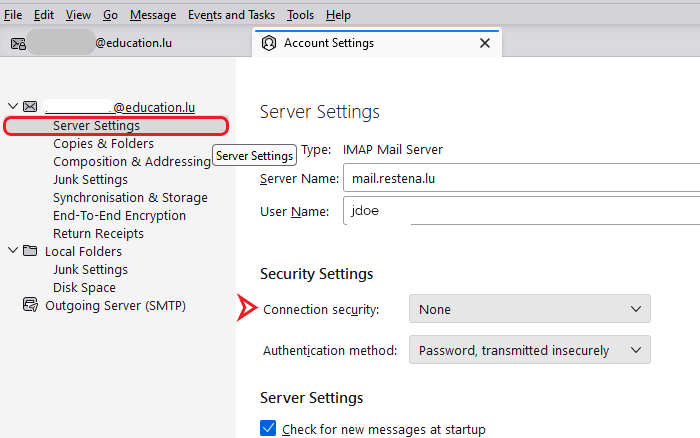Click the Outgoing Server (SMTP) icon
700x438 pixels.
pyautogui.click(x=30, y=306)
